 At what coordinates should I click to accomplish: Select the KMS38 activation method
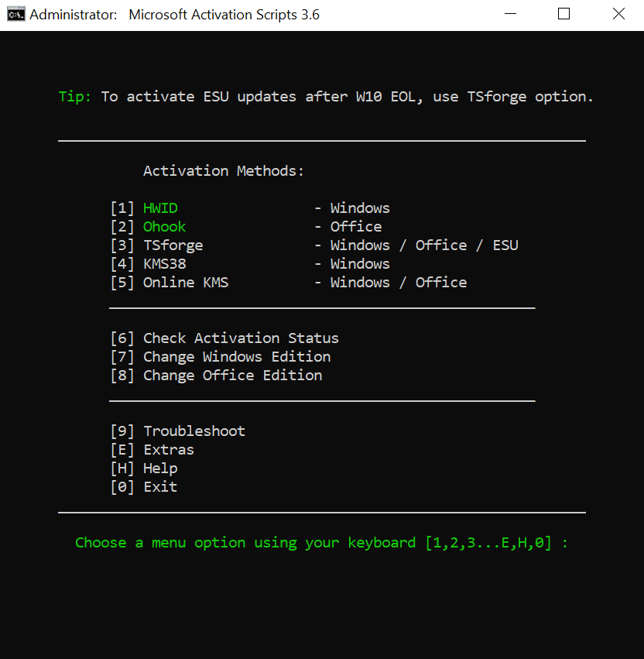(164, 263)
